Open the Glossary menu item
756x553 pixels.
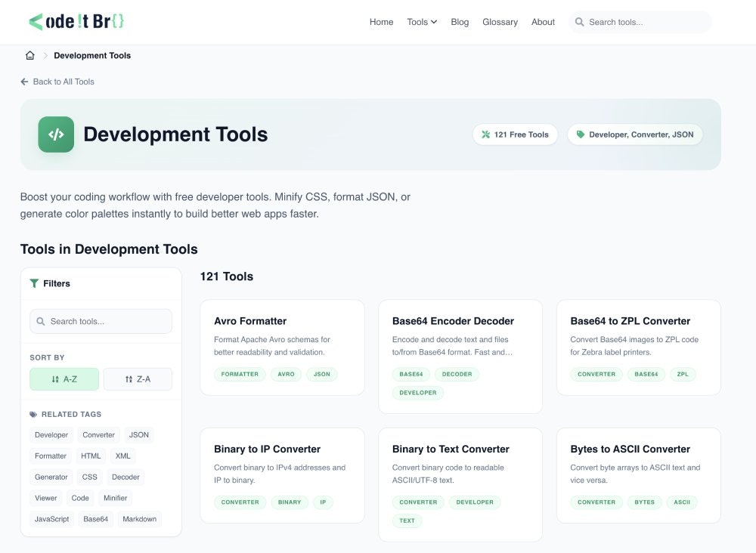pyautogui.click(x=500, y=22)
